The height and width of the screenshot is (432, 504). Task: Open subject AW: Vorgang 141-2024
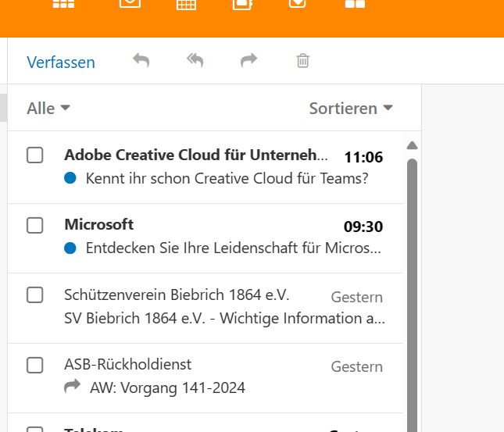(x=167, y=387)
